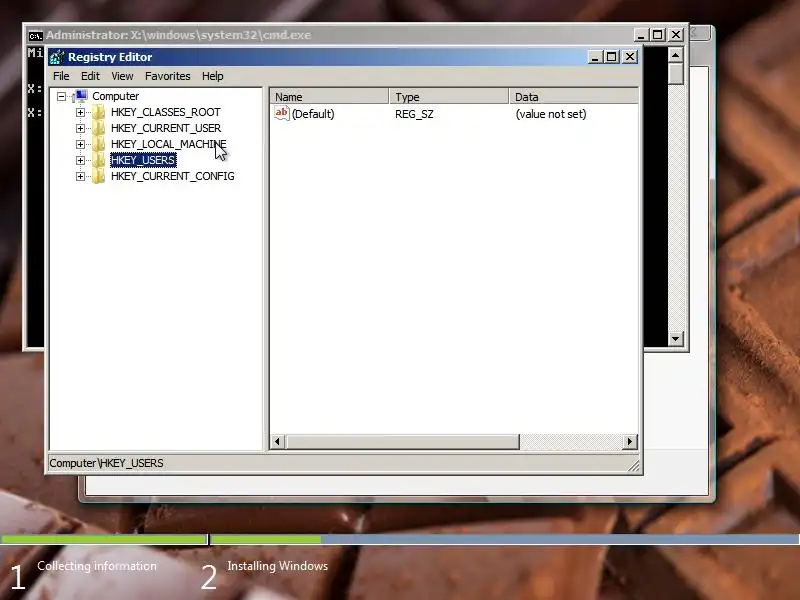The image size is (800, 600).
Task: Click the HKEY_USERS folder icon
Action: (98, 160)
